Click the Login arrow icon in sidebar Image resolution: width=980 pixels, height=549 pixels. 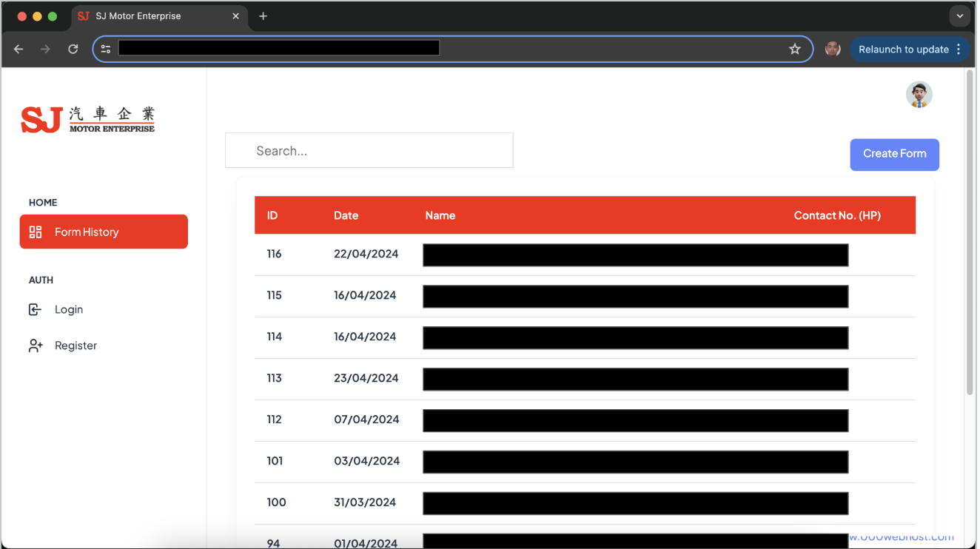click(x=35, y=310)
